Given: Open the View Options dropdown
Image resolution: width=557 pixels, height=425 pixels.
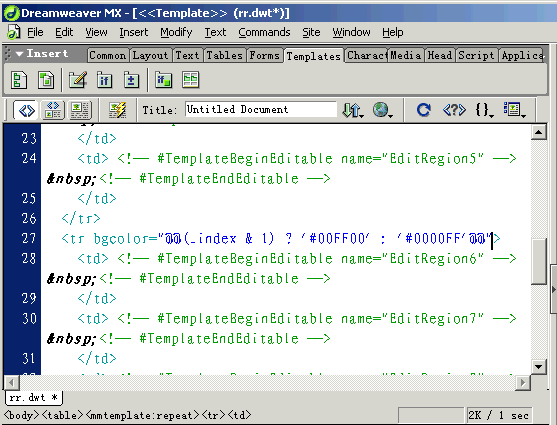Looking at the screenshot, I should pos(514,110).
